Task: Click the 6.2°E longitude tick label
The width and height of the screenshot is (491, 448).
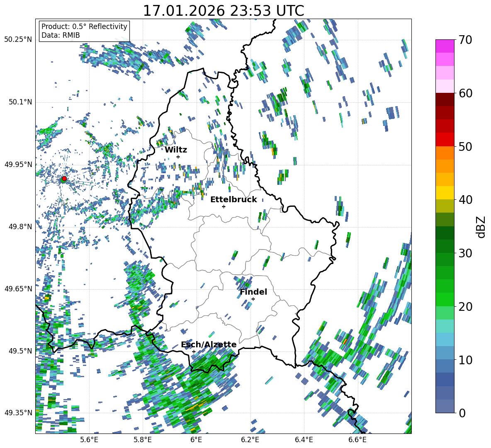Action: tap(250, 440)
